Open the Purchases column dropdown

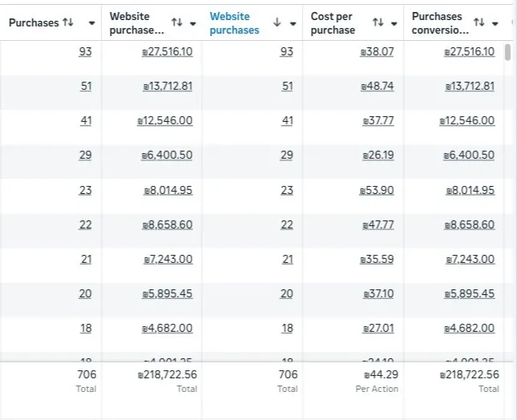(x=92, y=23)
